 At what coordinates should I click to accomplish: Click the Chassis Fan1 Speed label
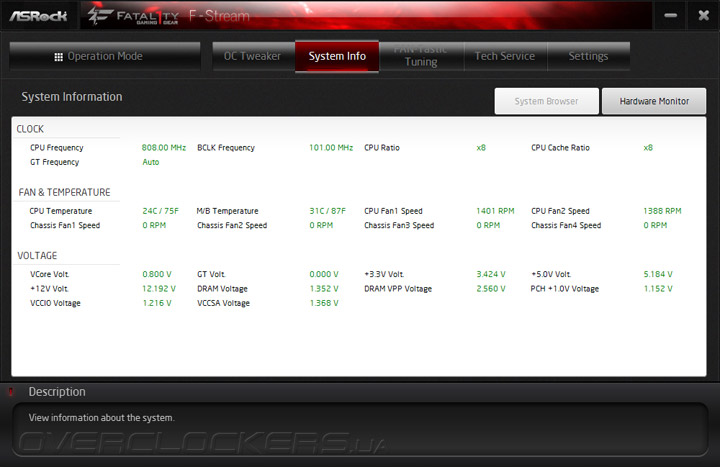pos(65,225)
